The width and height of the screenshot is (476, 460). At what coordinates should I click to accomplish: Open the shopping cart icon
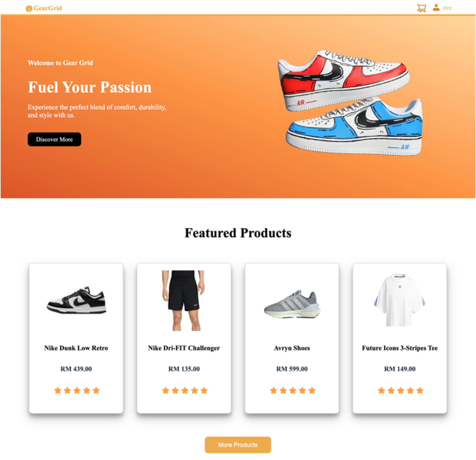tap(421, 8)
